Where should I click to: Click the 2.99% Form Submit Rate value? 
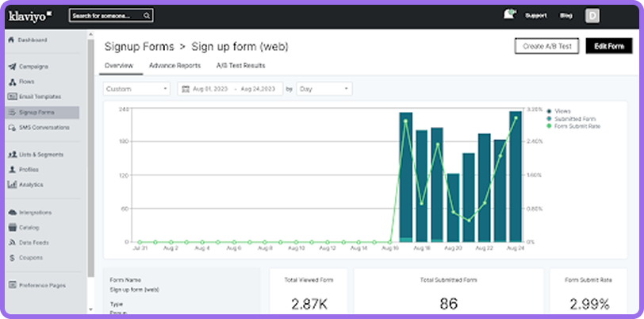pos(589,304)
